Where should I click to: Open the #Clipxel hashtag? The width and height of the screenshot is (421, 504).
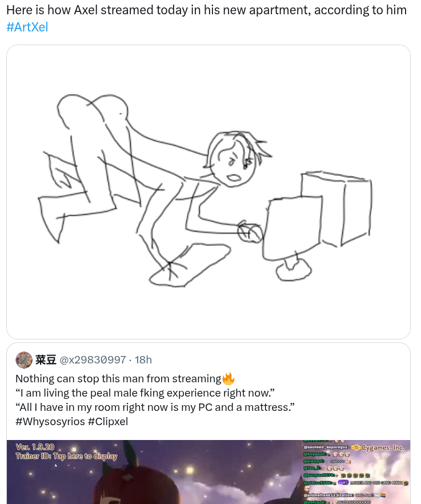pyautogui.click(x=107, y=421)
